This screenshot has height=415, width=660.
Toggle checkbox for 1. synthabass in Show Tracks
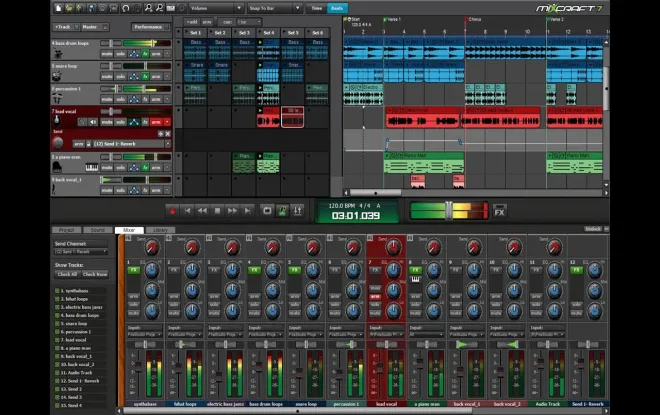click(57, 290)
